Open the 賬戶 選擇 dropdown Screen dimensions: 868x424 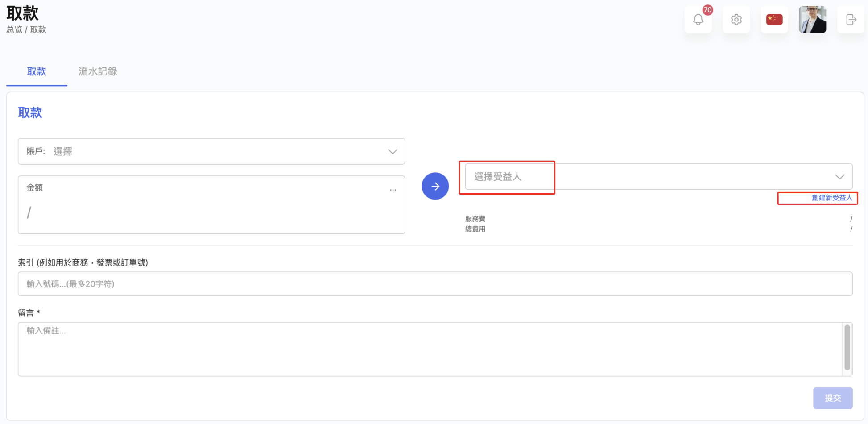(211, 151)
